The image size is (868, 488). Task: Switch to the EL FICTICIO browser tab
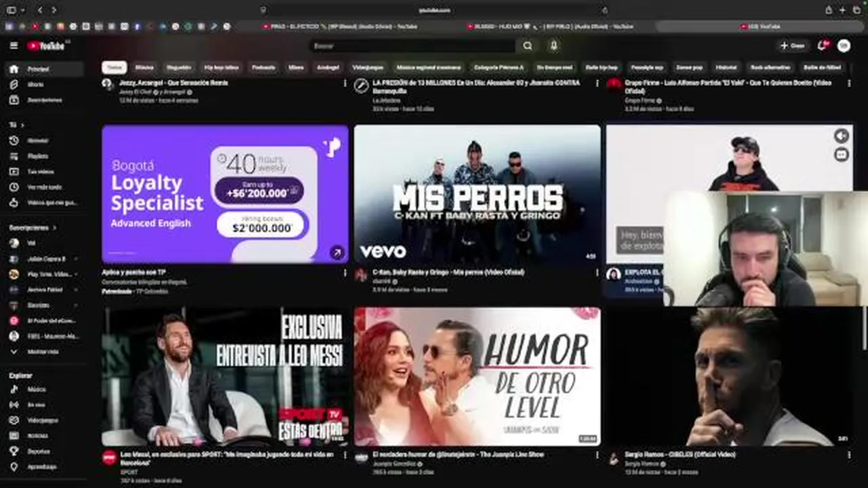[340, 26]
